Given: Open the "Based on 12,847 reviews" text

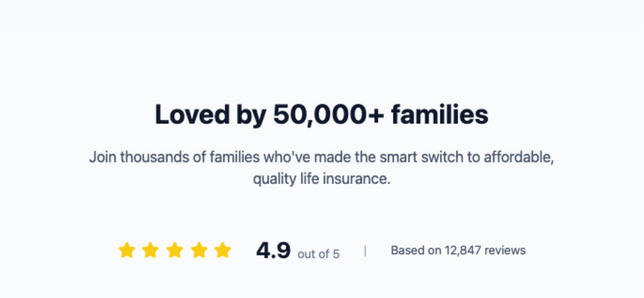Looking at the screenshot, I should (458, 251).
